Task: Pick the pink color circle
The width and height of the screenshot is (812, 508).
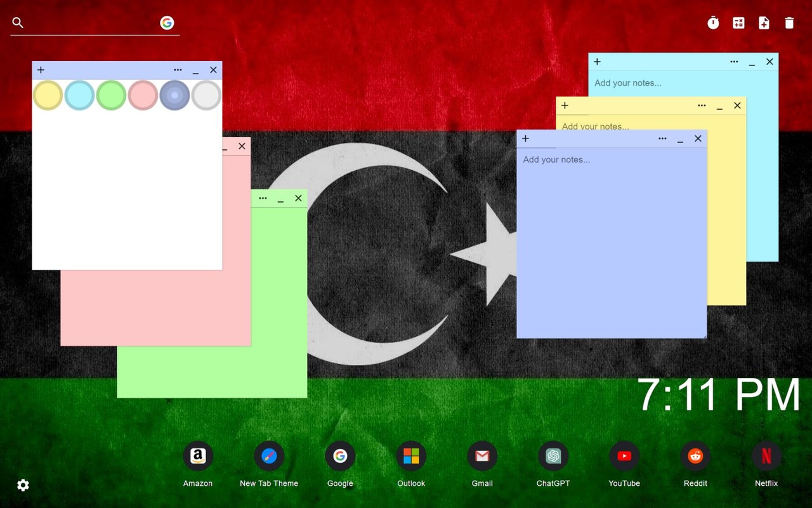Action: point(143,95)
